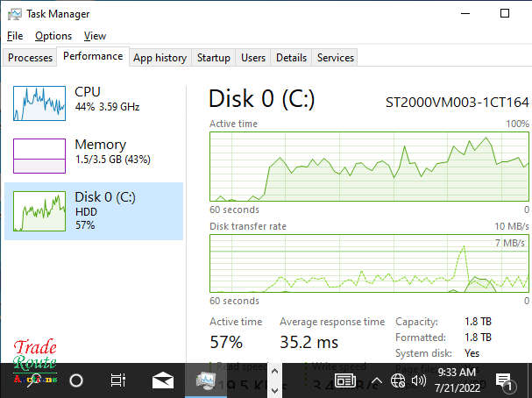Open the View menu
The height and width of the screenshot is (398, 532).
pos(95,36)
